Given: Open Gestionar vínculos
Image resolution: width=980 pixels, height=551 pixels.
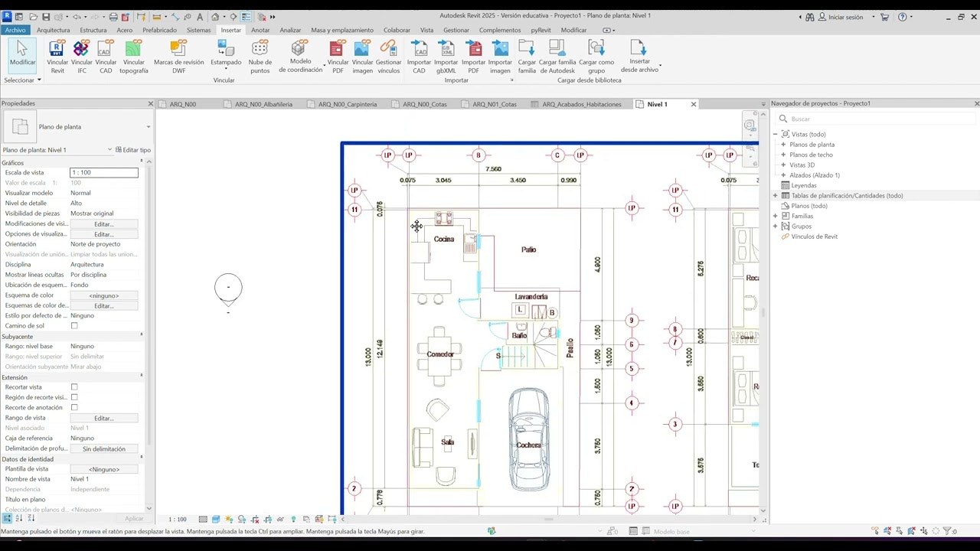Looking at the screenshot, I should (388, 57).
